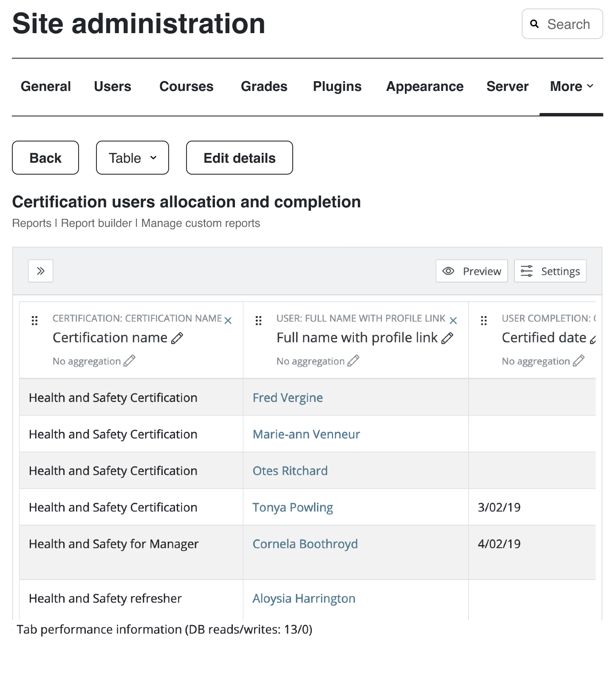Select Health and Safety refresher cell

point(131,599)
